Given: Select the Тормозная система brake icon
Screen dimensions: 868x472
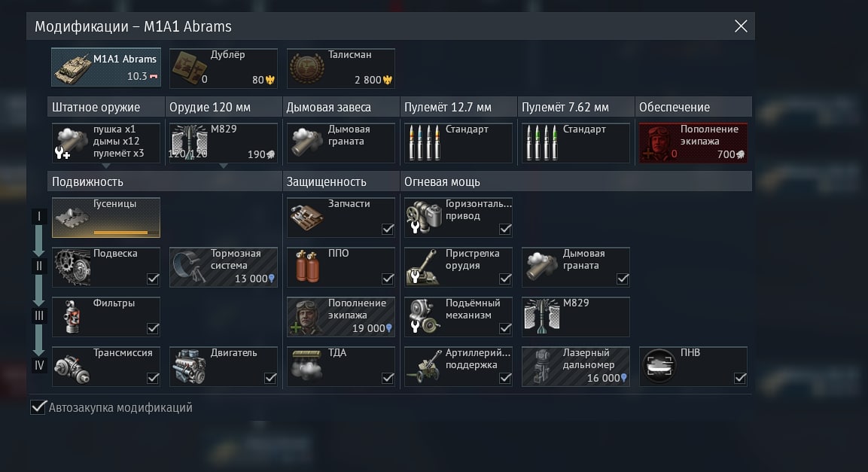Looking at the screenshot, I should pos(190,266).
